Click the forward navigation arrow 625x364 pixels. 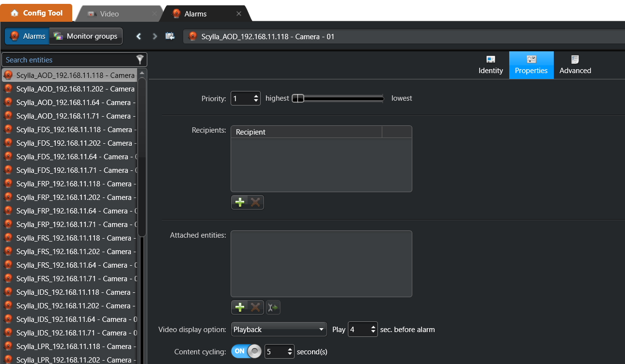[x=155, y=36]
